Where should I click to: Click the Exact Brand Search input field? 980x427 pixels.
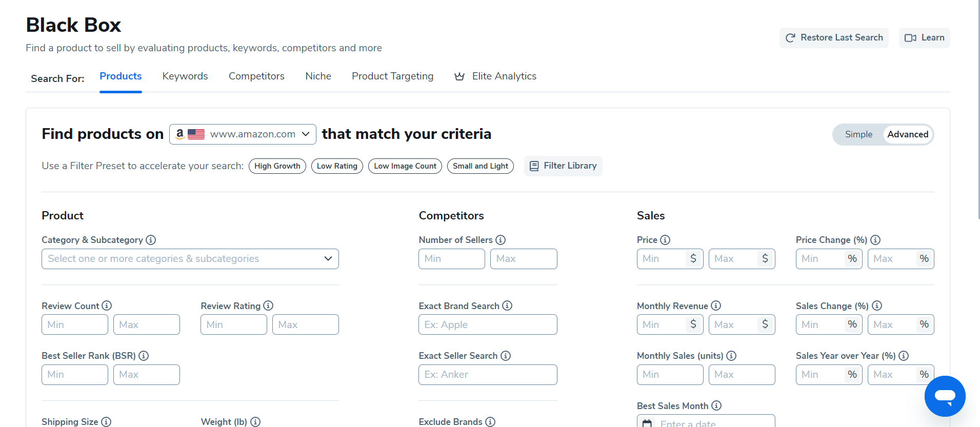click(488, 324)
